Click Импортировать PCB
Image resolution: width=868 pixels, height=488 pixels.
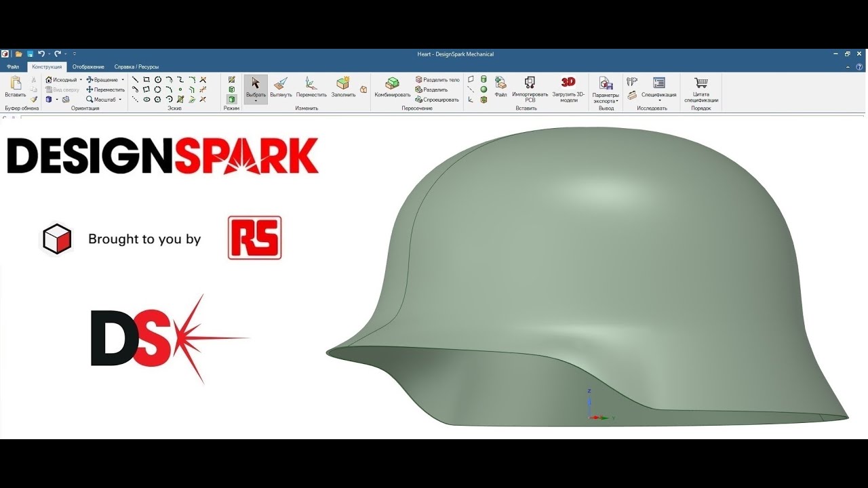[x=530, y=89]
